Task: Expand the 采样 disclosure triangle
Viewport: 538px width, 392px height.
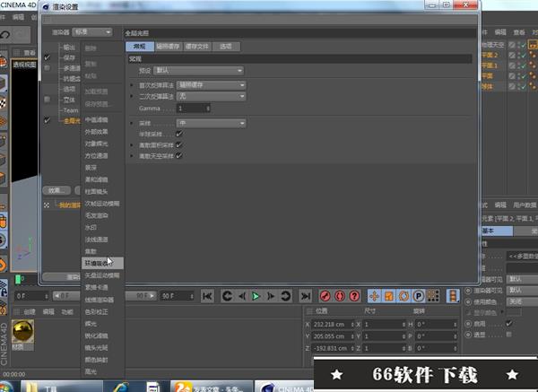Action: point(132,123)
